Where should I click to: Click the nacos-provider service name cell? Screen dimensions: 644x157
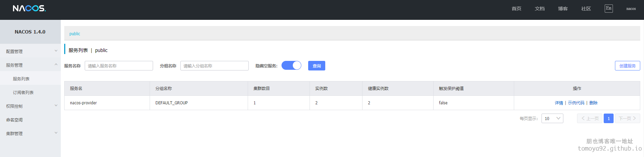click(107, 103)
